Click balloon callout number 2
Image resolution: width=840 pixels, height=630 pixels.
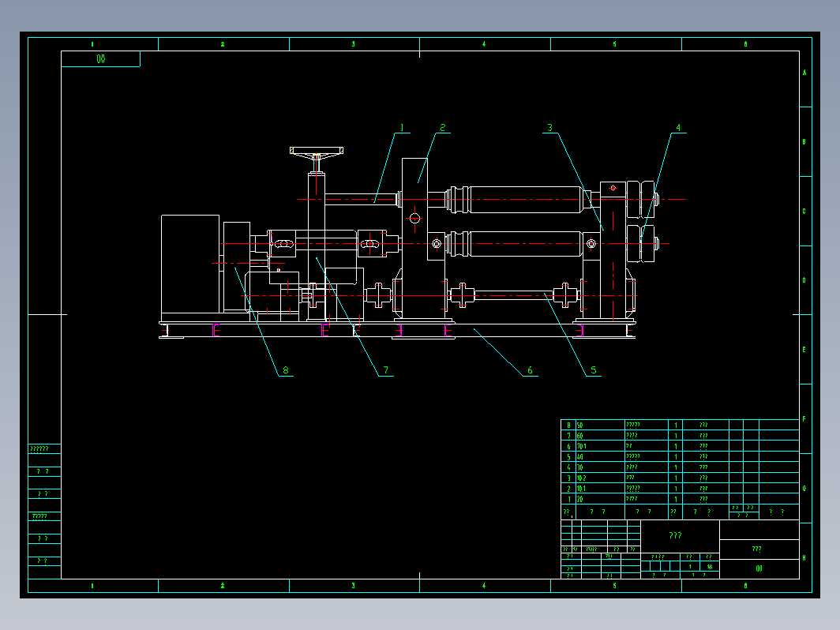[x=442, y=128]
